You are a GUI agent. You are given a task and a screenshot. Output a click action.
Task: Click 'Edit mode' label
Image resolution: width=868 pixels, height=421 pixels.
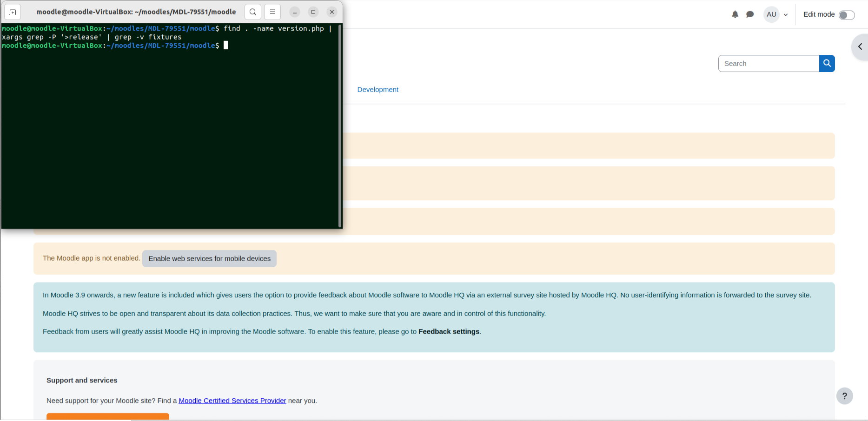(819, 14)
